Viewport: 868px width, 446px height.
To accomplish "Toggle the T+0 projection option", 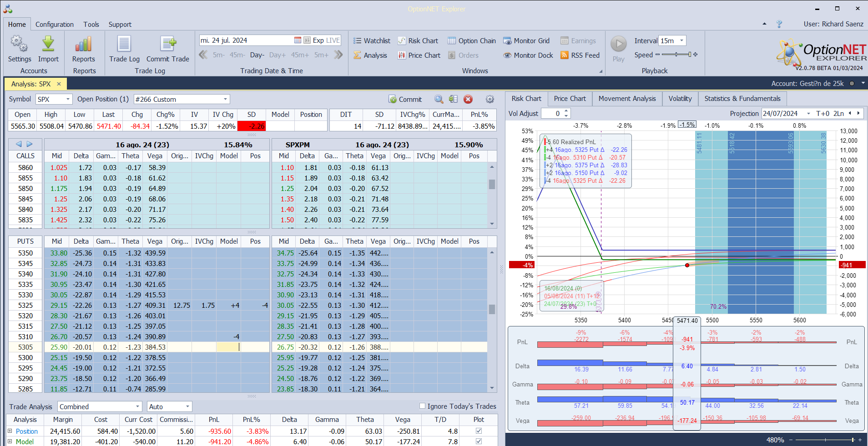I will [823, 114].
